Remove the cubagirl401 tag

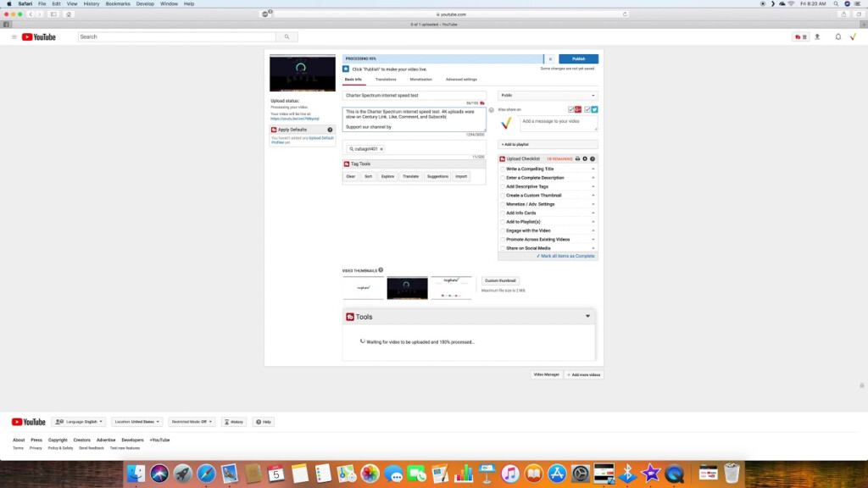click(x=381, y=149)
